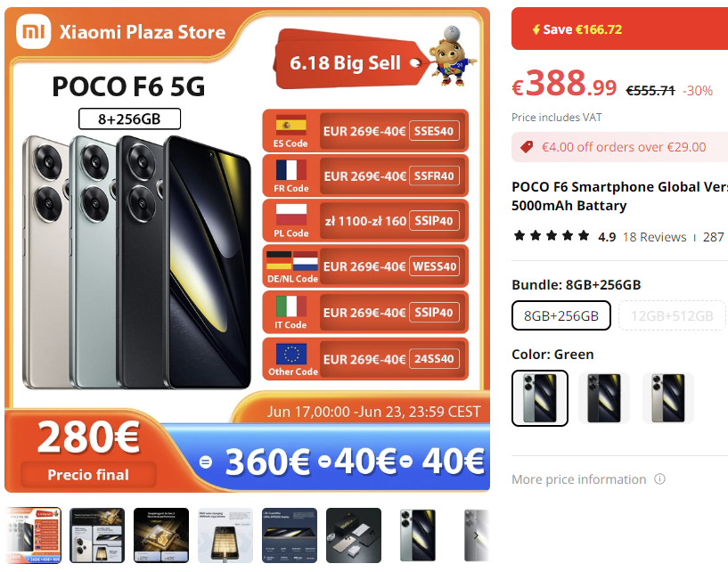Click the info icon beside More price information
728x572 pixels.
pyautogui.click(x=659, y=478)
